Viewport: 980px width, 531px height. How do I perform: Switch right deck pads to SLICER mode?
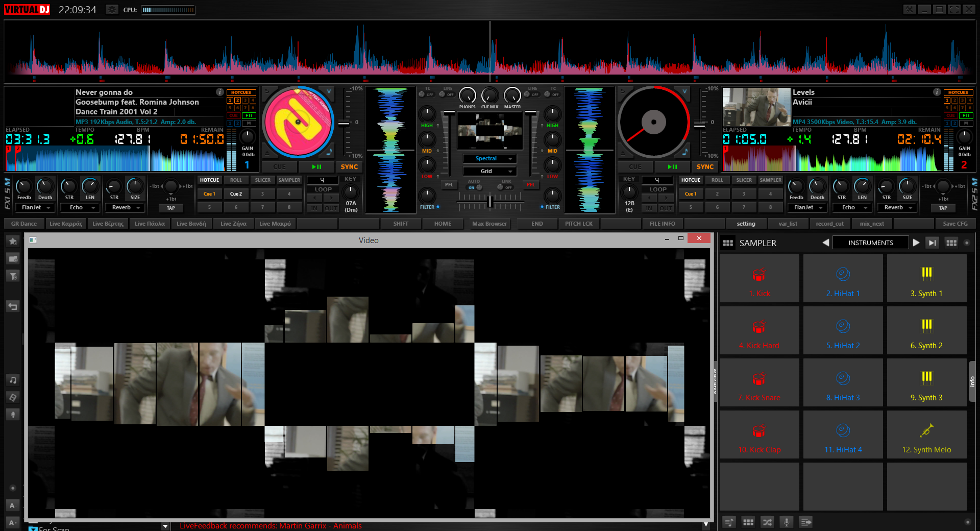point(744,180)
